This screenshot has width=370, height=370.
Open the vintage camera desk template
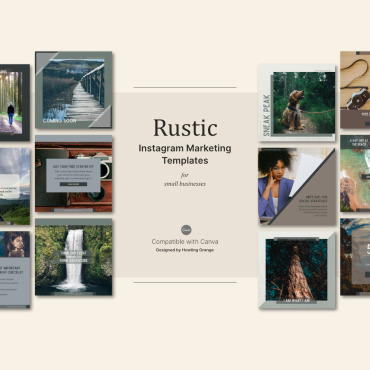[x=74, y=174]
